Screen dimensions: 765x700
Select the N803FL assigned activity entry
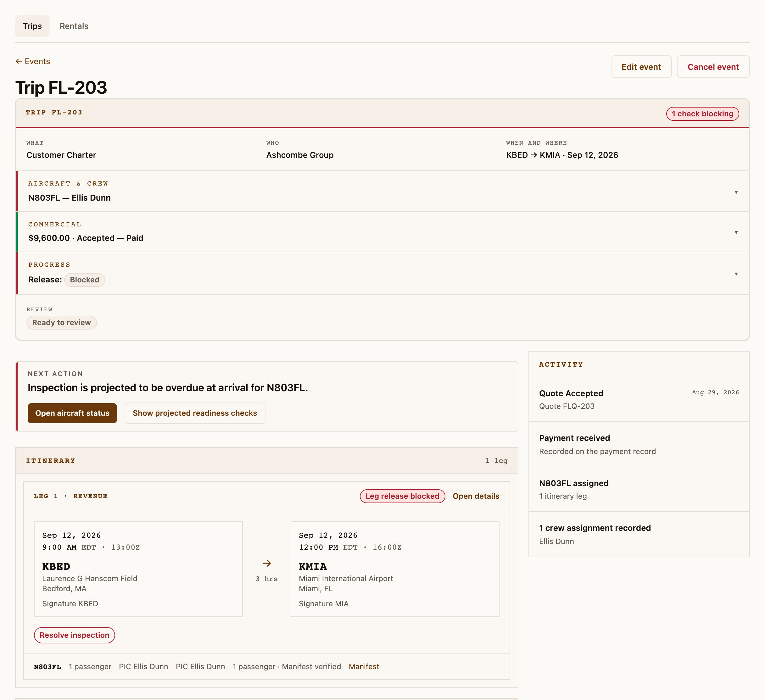pos(639,490)
